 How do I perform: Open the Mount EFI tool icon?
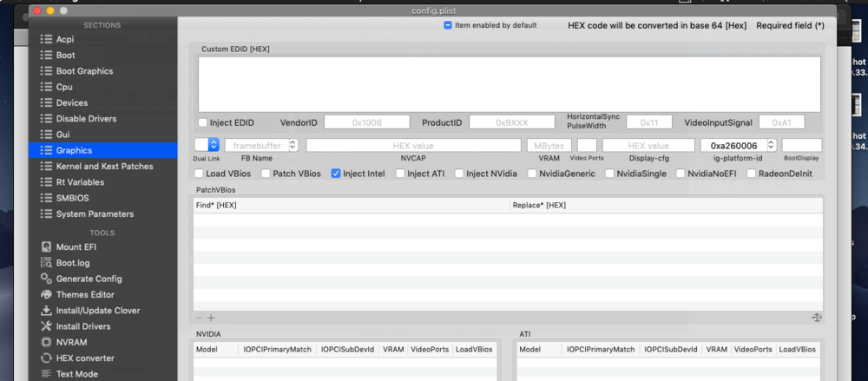point(47,247)
